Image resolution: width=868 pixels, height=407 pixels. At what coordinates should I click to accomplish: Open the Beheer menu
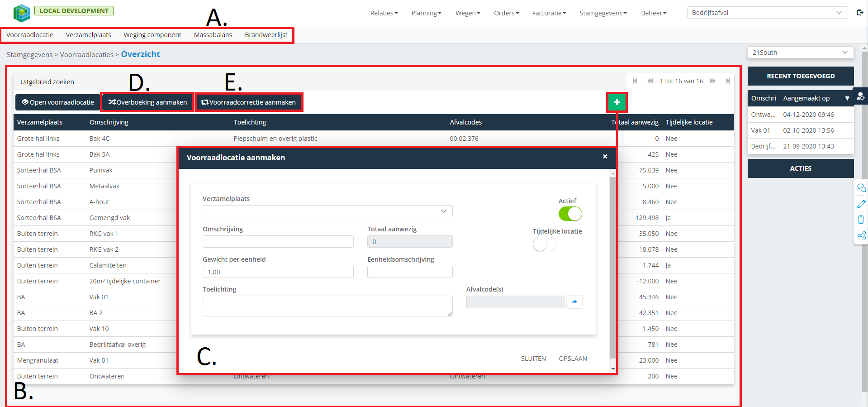(x=654, y=13)
